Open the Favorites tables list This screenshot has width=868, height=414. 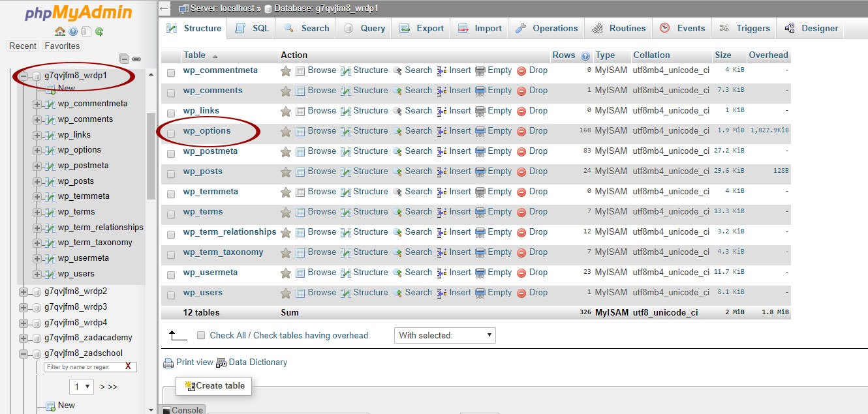(62, 46)
